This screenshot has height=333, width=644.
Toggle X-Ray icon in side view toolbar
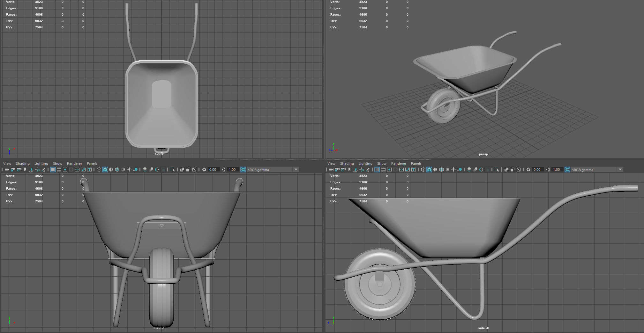pos(506,170)
